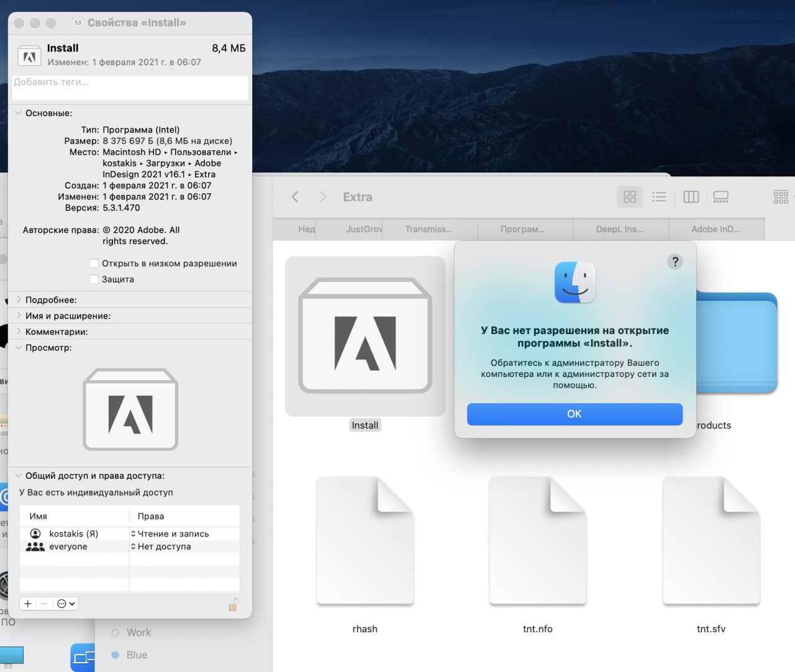Click the kostakis user icon
The height and width of the screenshot is (672, 795).
click(35, 534)
